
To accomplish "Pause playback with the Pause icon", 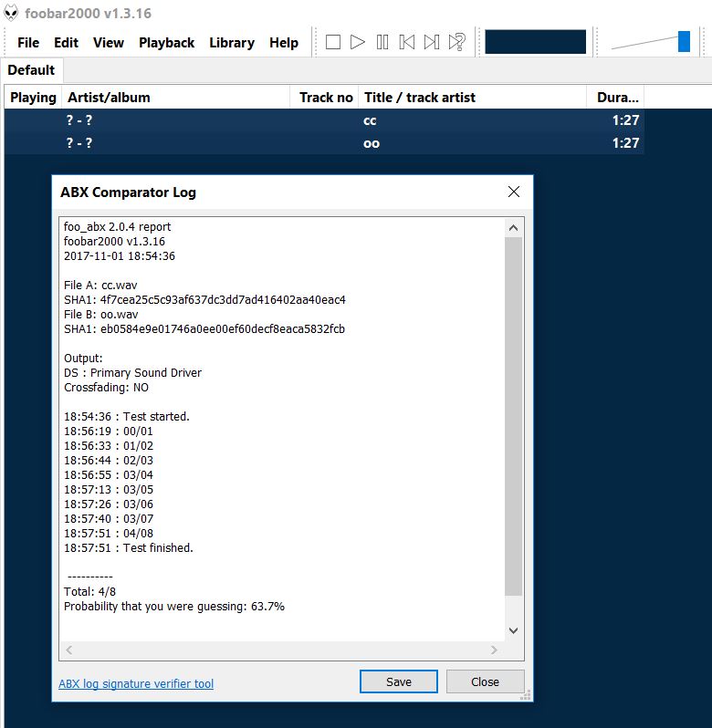I will point(382,42).
